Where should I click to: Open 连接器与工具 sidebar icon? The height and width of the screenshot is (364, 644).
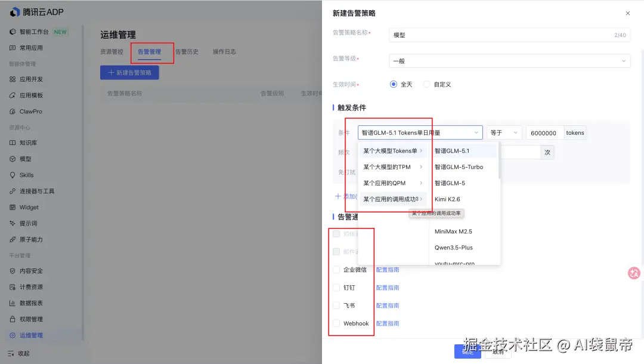pyautogui.click(x=13, y=191)
